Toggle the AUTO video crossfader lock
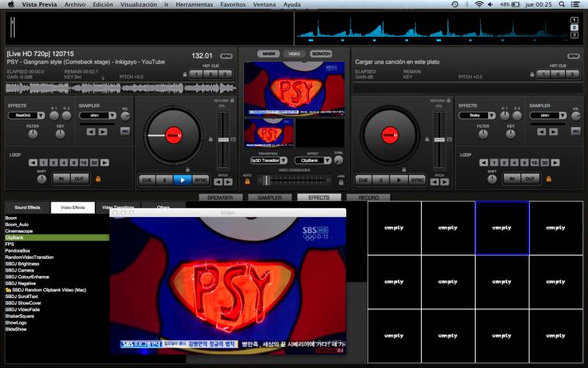Viewport: 588px width, 368px height. (x=248, y=182)
